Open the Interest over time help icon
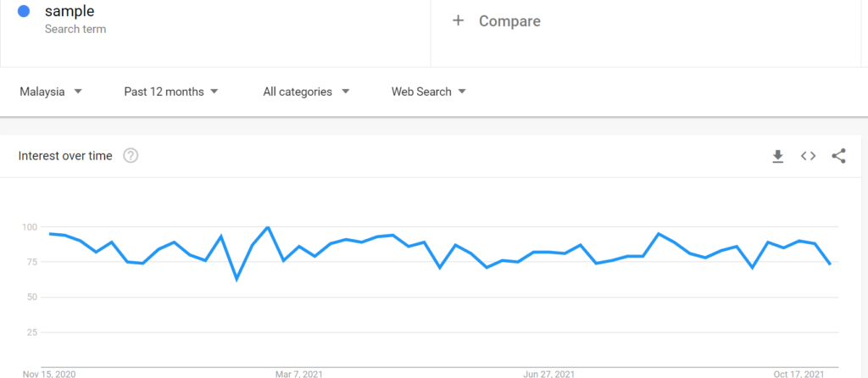 [x=131, y=156]
